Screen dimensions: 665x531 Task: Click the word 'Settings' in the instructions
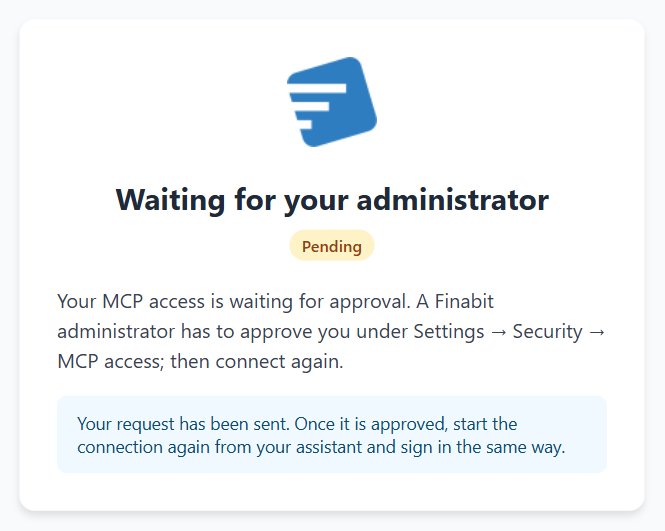pyautogui.click(x=449, y=332)
